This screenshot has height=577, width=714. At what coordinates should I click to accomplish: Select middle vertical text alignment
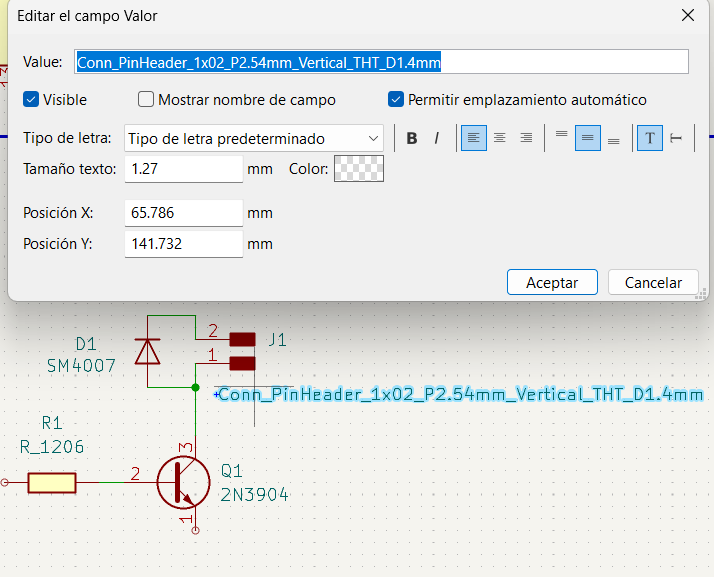point(587,138)
